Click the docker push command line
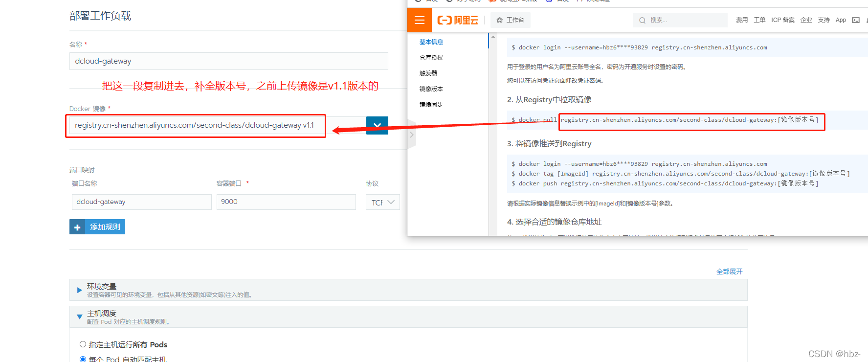868x362 pixels. pos(665,183)
